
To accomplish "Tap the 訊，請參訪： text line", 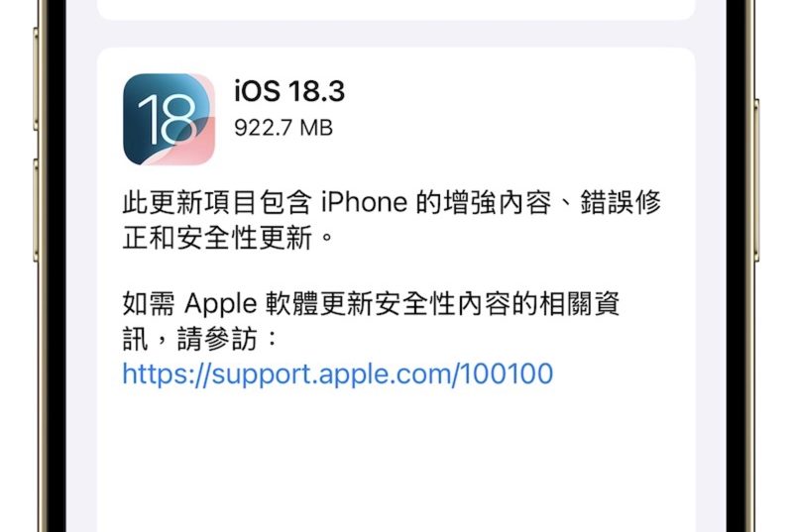I will (x=201, y=339).
